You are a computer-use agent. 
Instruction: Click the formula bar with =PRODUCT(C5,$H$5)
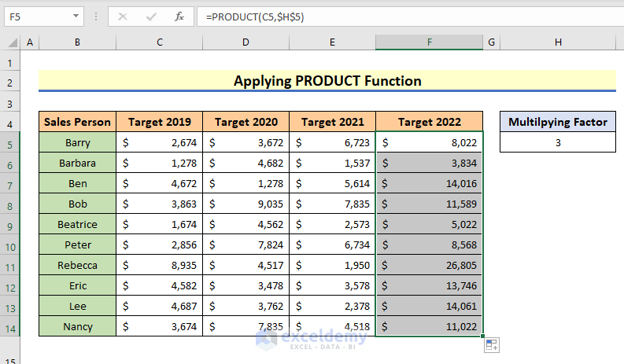pyautogui.click(x=410, y=17)
